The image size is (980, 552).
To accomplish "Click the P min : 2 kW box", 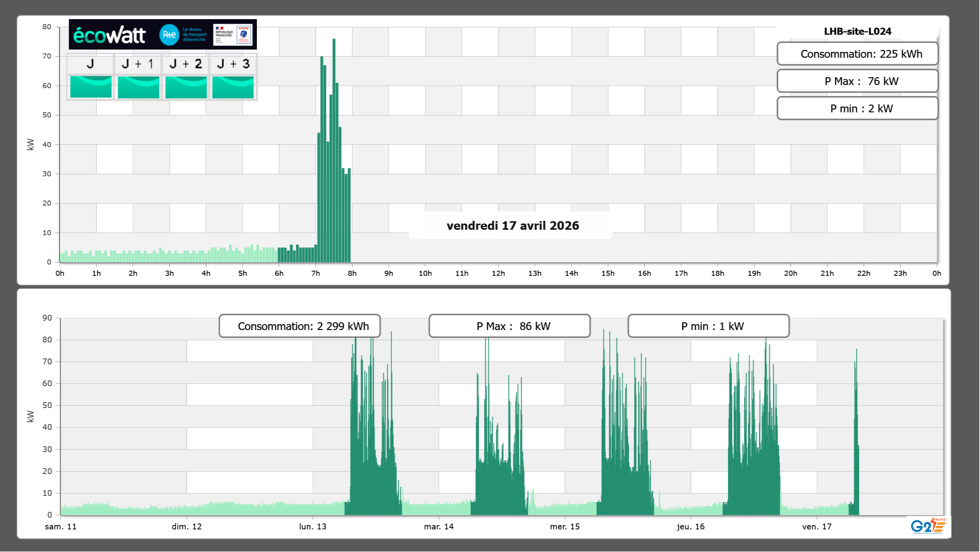I will tap(857, 108).
